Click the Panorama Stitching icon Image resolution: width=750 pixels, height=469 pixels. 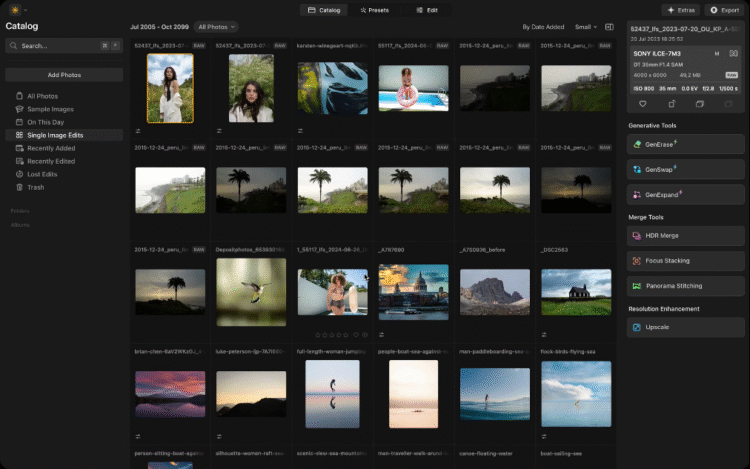click(637, 286)
